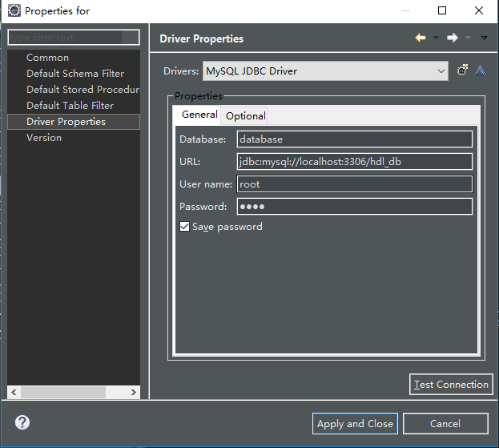Focus the type filter text box
Viewport: 499px width, 448px height.
click(74, 38)
